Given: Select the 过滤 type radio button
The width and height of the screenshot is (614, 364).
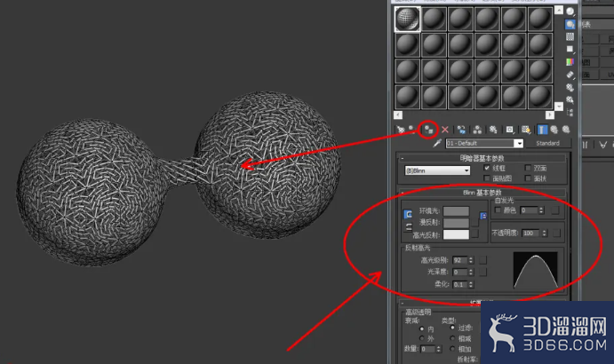Looking at the screenshot, I should [452, 328].
